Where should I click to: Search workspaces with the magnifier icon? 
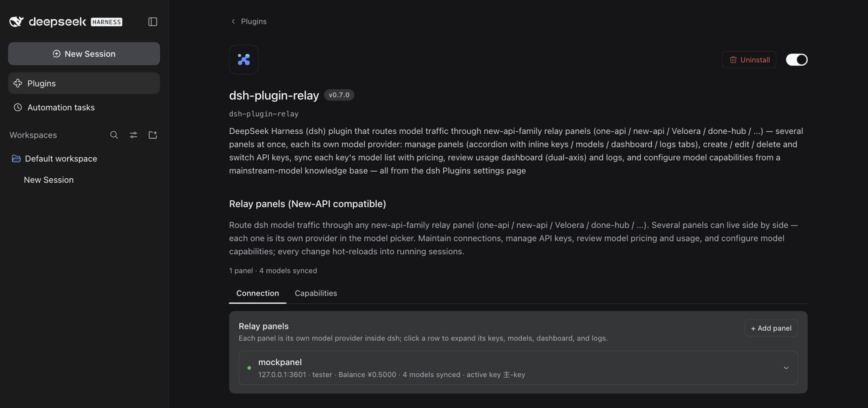click(114, 135)
